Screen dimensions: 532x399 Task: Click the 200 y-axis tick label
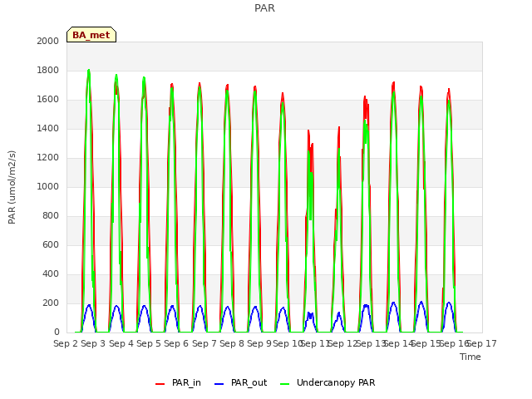click(x=51, y=303)
